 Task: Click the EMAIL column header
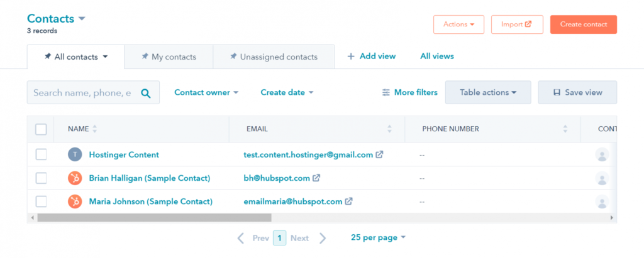(257, 129)
